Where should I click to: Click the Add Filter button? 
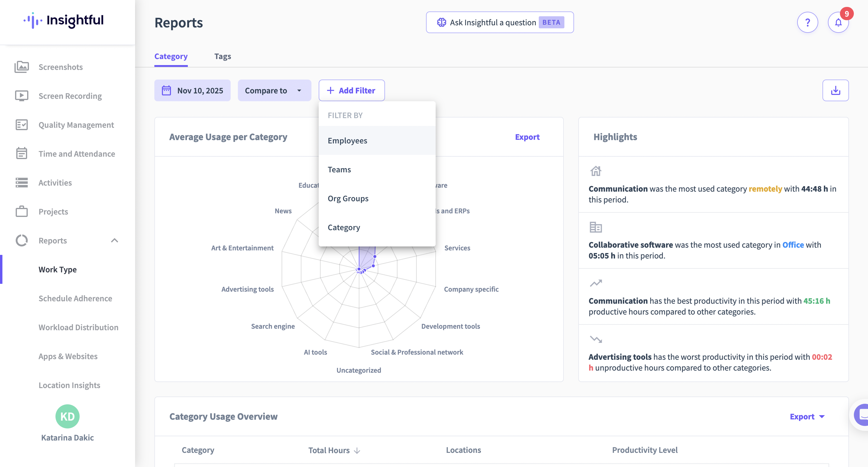(352, 90)
